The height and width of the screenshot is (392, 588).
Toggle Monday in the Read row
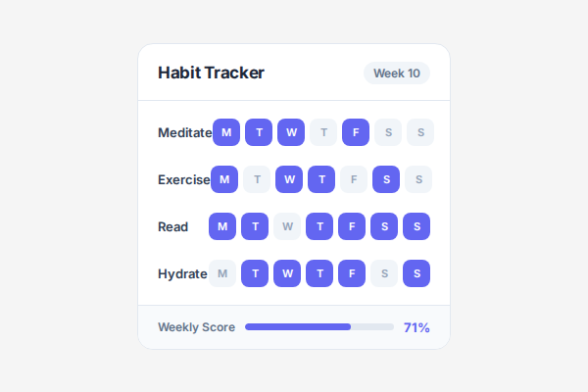tap(222, 226)
